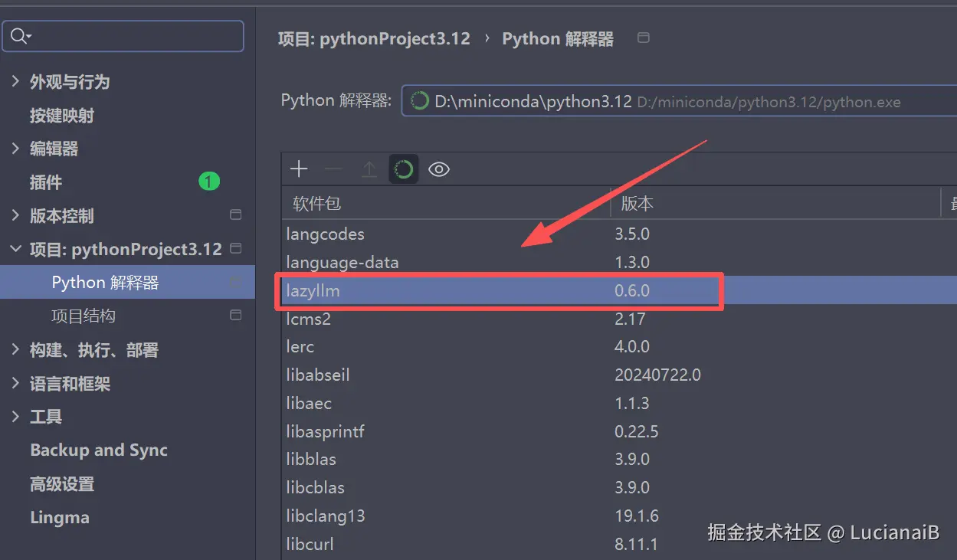Open the Python 解释器 dropdown selector

pyautogui.click(x=679, y=101)
